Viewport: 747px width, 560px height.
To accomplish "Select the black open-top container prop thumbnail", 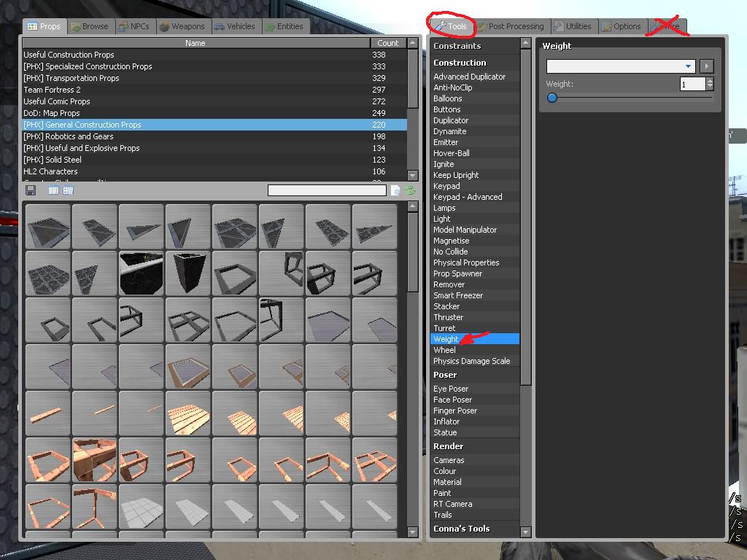I will (188, 273).
